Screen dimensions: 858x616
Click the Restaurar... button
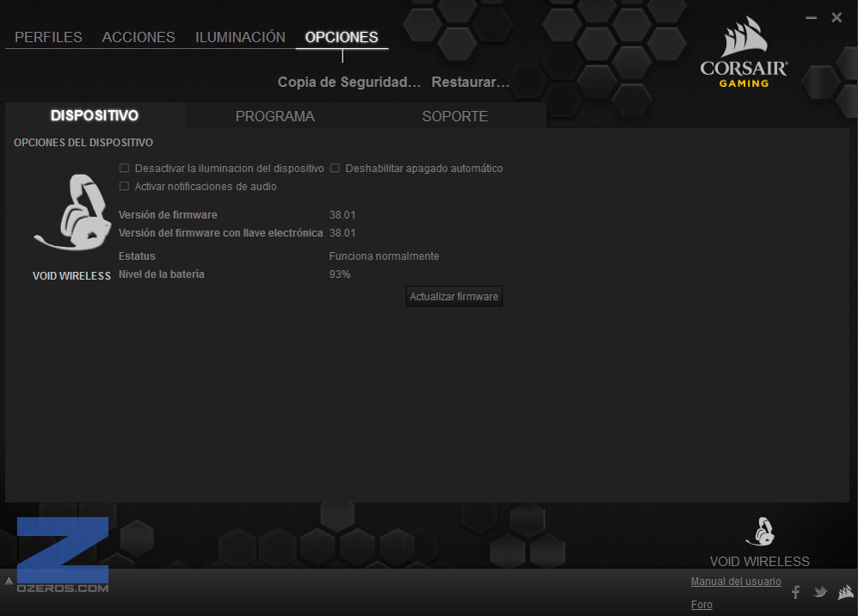pos(471,82)
